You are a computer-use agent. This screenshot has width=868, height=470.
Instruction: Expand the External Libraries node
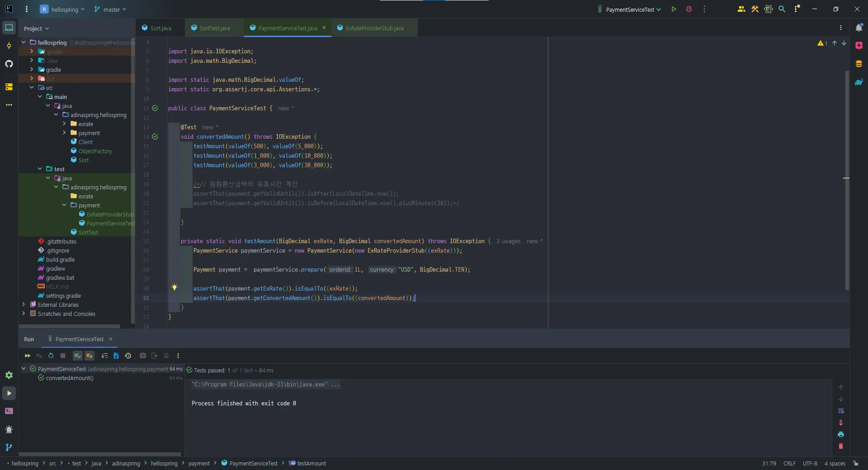pyautogui.click(x=24, y=305)
